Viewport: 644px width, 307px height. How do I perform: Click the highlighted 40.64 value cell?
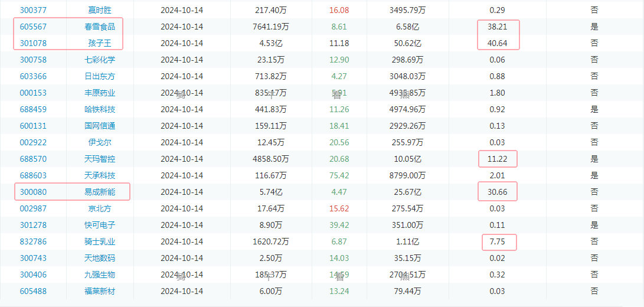[497, 43]
